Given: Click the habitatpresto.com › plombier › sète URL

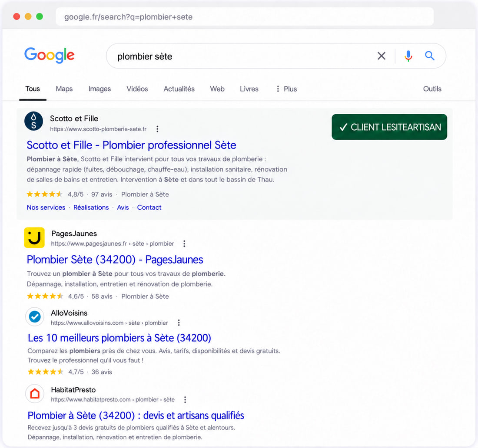Looking at the screenshot, I should click(x=113, y=399).
